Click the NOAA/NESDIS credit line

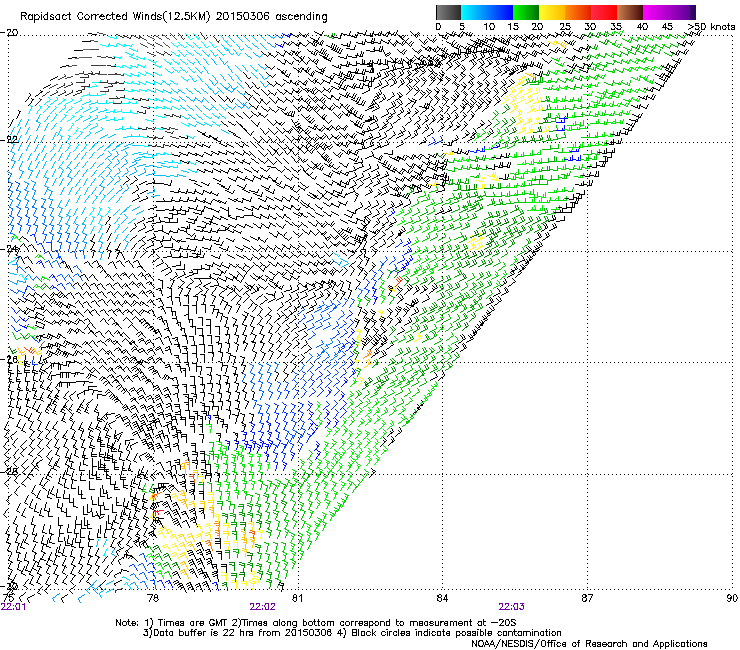pyautogui.click(x=589, y=644)
